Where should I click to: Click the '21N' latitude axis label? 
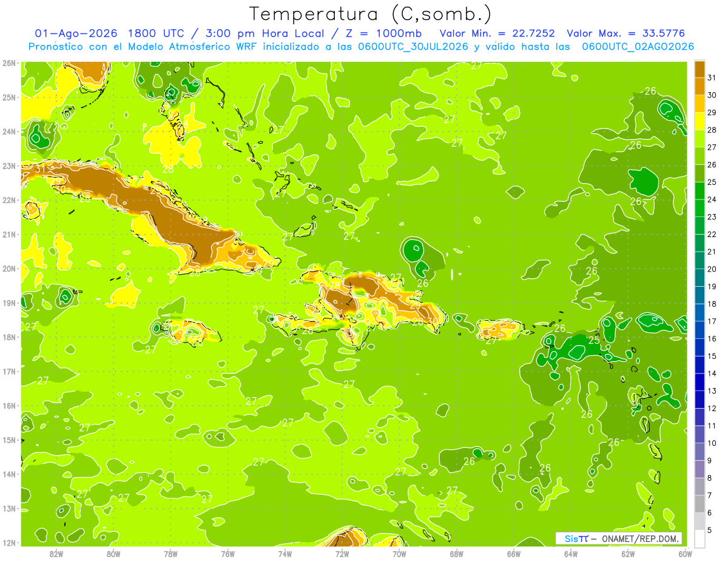[9, 234]
